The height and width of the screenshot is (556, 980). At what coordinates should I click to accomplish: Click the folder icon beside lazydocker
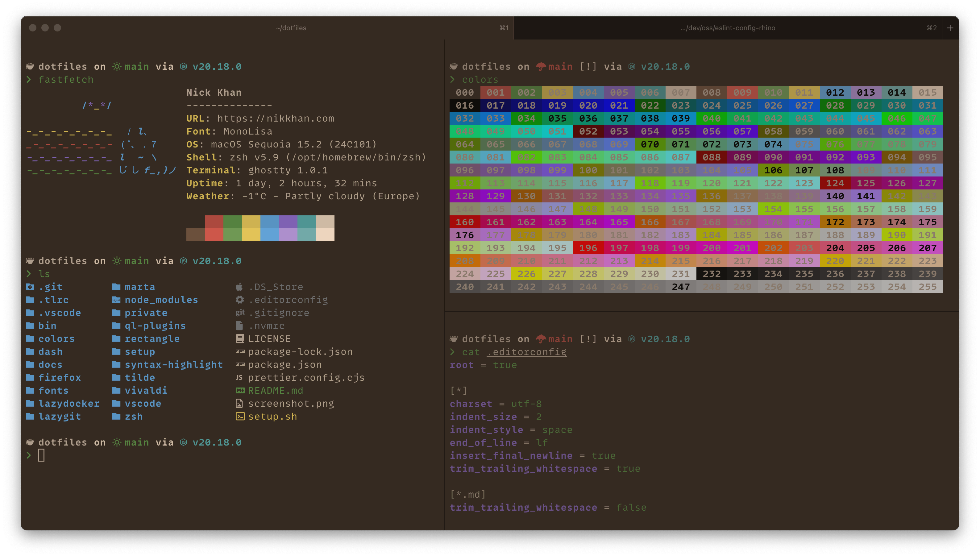click(x=30, y=404)
